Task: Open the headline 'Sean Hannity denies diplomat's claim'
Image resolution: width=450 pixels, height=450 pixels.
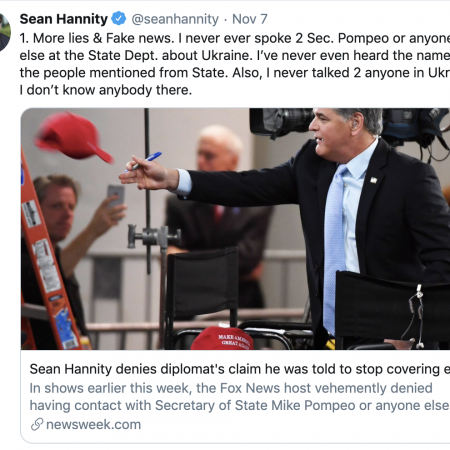Action: pos(240,369)
